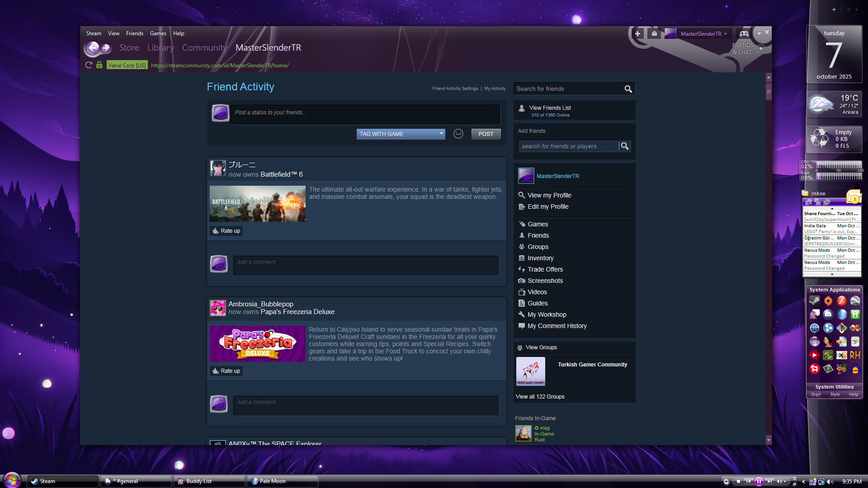Screen dimensions: 868x488
Task: Go forward with the Steam forward arrow
Action: tap(106, 47)
